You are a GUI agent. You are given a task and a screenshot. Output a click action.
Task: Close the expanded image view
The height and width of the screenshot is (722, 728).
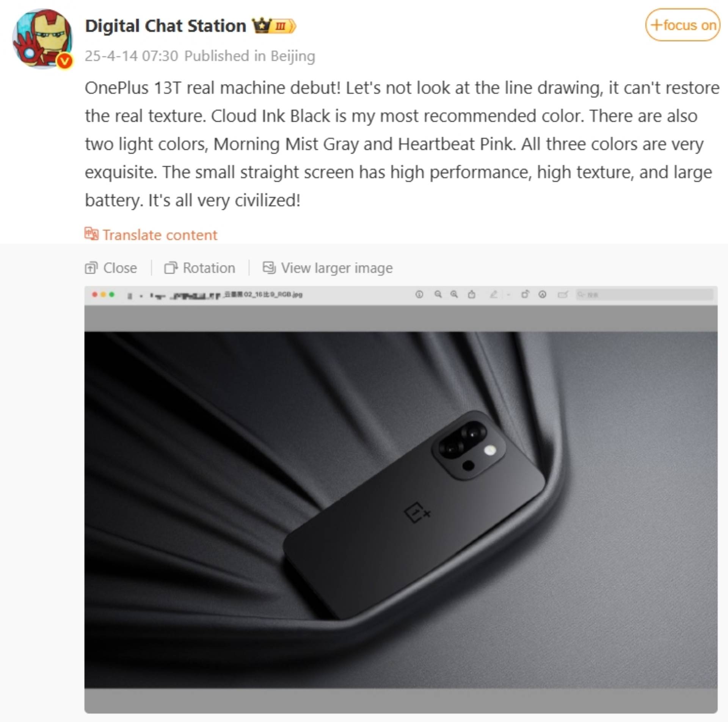(111, 268)
